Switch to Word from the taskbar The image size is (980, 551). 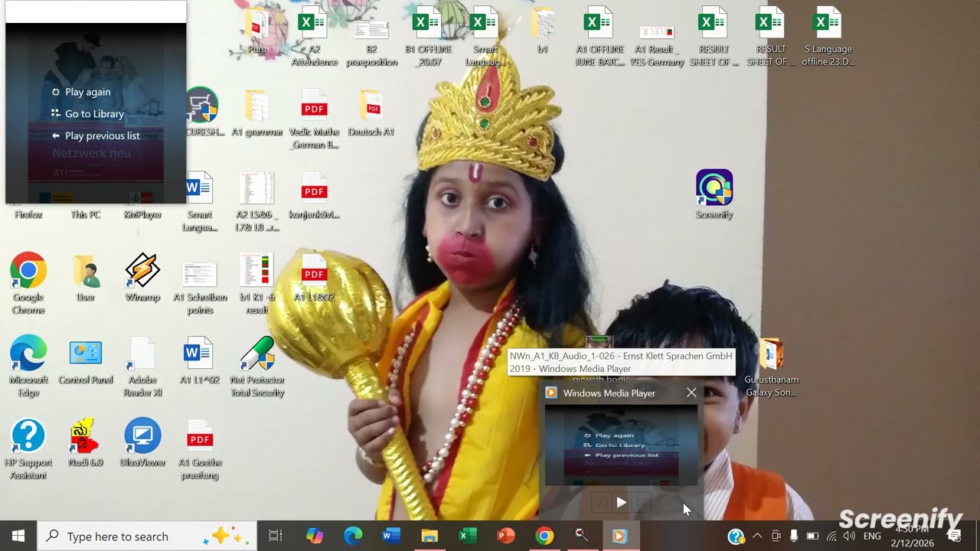click(391, 536)
